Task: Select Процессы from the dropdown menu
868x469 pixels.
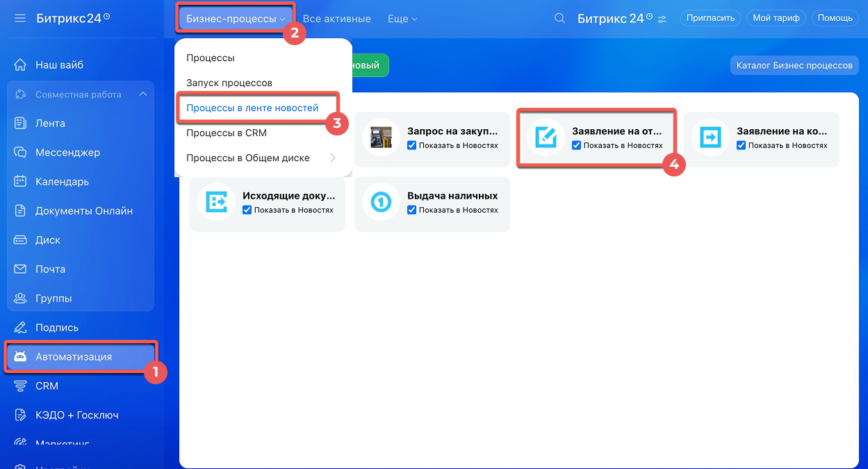Action: pos(211,58)
